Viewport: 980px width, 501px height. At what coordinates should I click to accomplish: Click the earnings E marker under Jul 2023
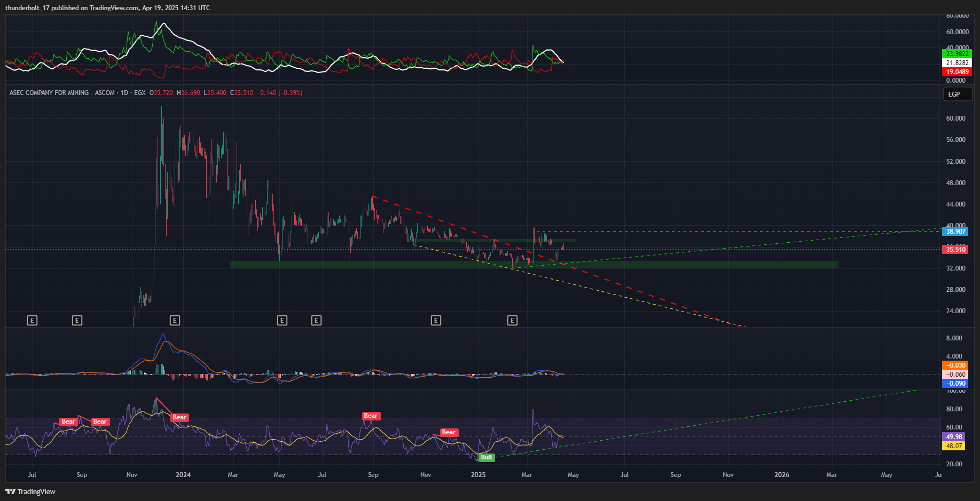[x=32, y=320]
